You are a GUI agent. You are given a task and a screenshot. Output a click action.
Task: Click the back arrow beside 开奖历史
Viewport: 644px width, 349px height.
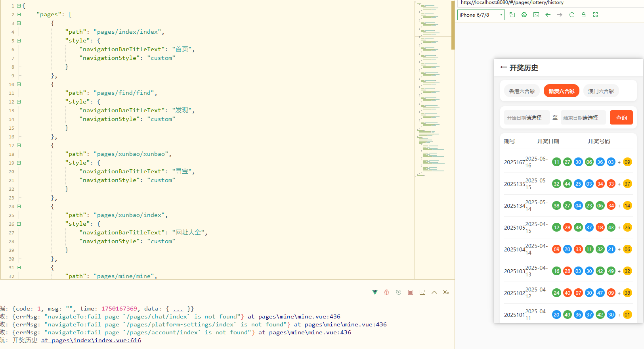[x=503, y=67]
